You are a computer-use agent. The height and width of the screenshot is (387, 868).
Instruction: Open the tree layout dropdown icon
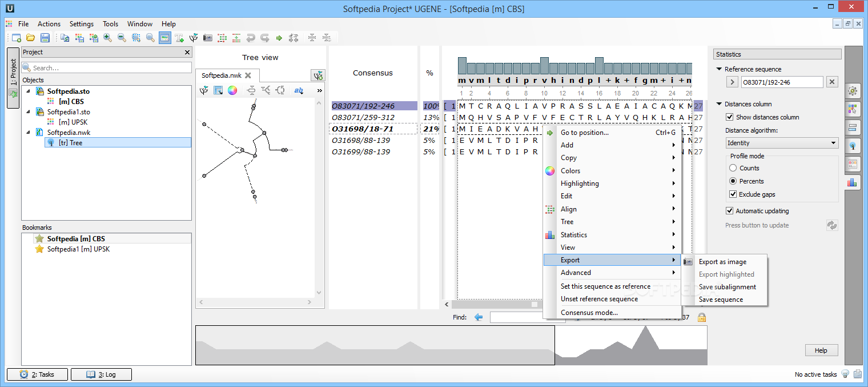click(x=218, y=90)
